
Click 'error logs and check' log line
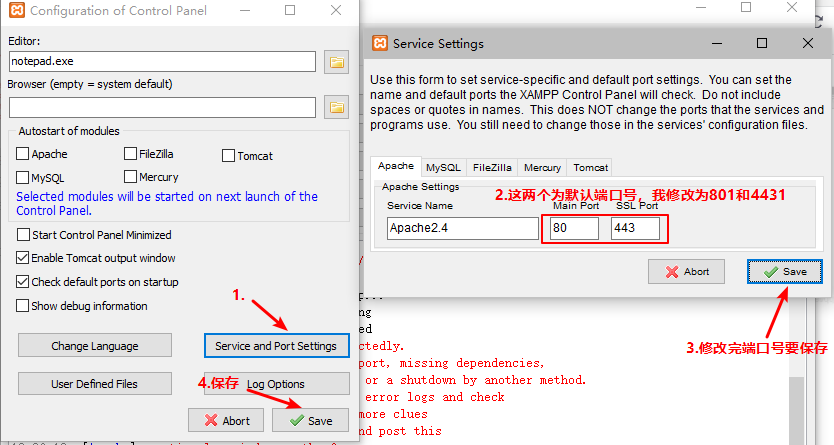pyautogui.click(x=435, y=397)
